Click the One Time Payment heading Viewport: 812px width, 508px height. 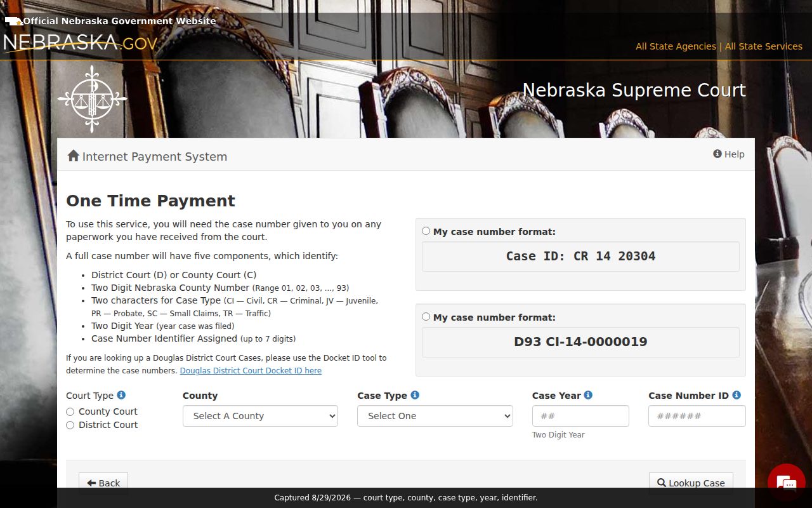click(x=150, y=201)
